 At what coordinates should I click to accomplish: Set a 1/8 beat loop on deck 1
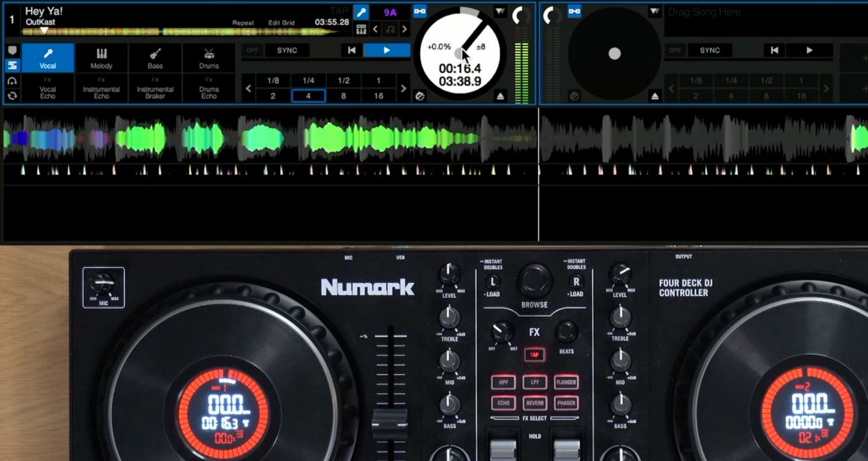273,80
